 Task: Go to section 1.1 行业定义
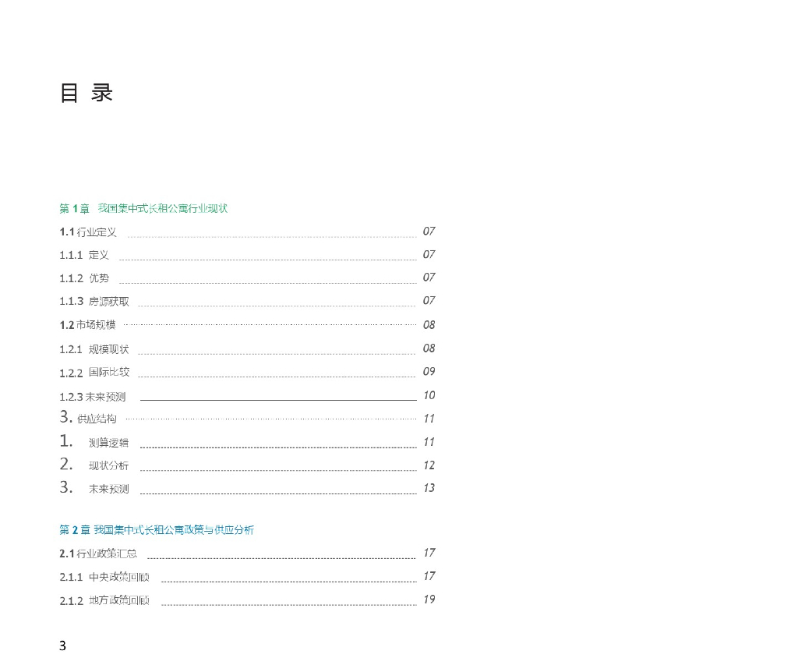click(88, 232)
